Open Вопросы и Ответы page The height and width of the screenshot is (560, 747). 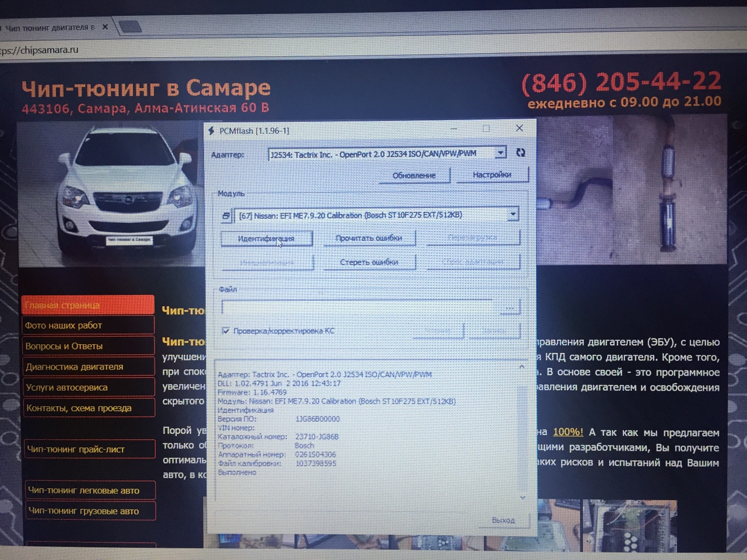[x=88, y=346]
